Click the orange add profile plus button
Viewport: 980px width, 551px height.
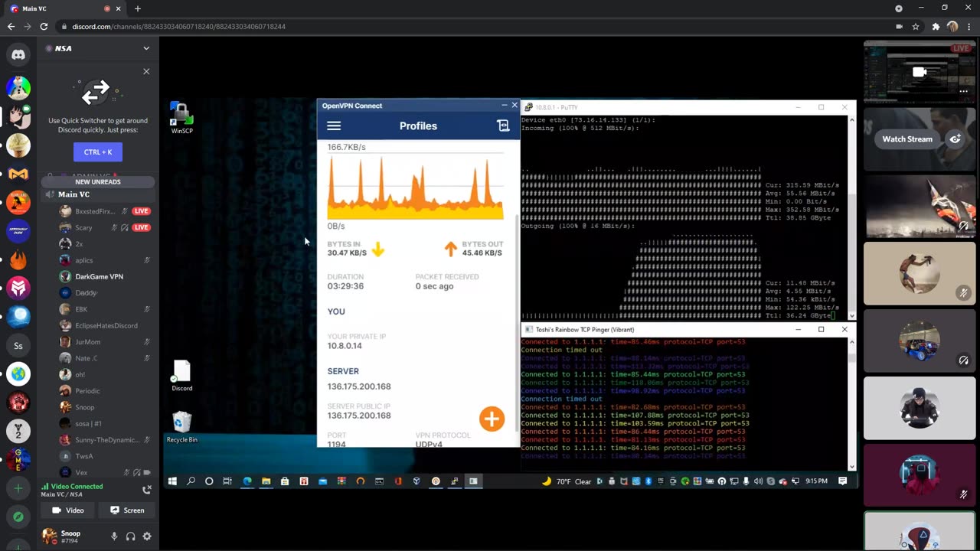(492, 419)
